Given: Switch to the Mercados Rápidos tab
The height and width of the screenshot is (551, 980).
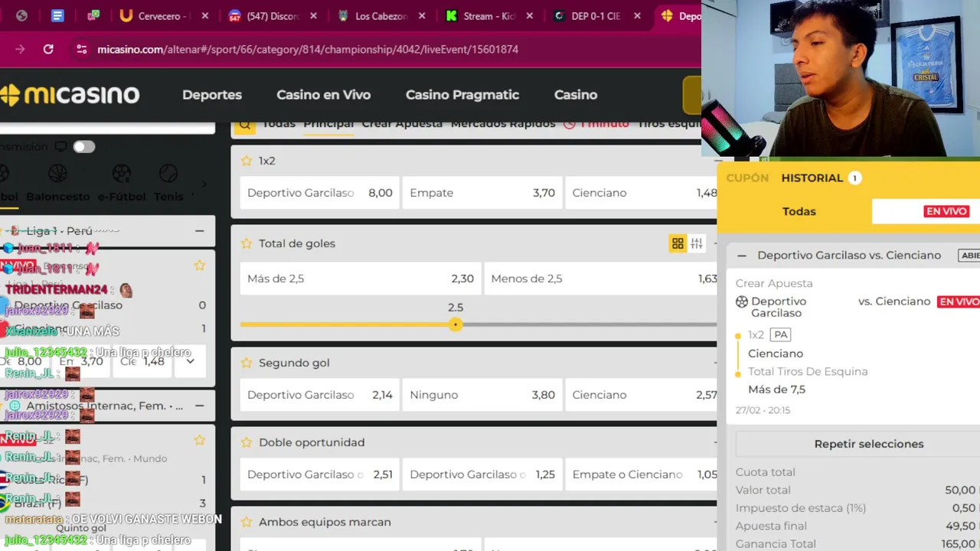Looking at the screenshot, I should click(x=503, y=124).
